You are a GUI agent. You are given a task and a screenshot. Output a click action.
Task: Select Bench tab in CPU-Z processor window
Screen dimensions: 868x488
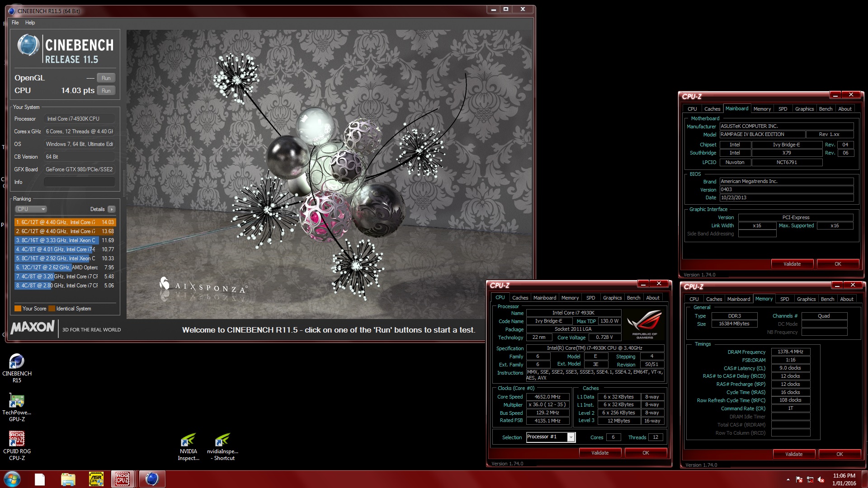click(633, 298)
